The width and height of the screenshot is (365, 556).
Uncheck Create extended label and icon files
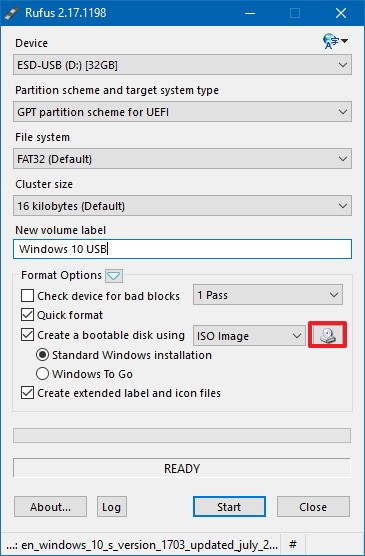coord(27,393)
